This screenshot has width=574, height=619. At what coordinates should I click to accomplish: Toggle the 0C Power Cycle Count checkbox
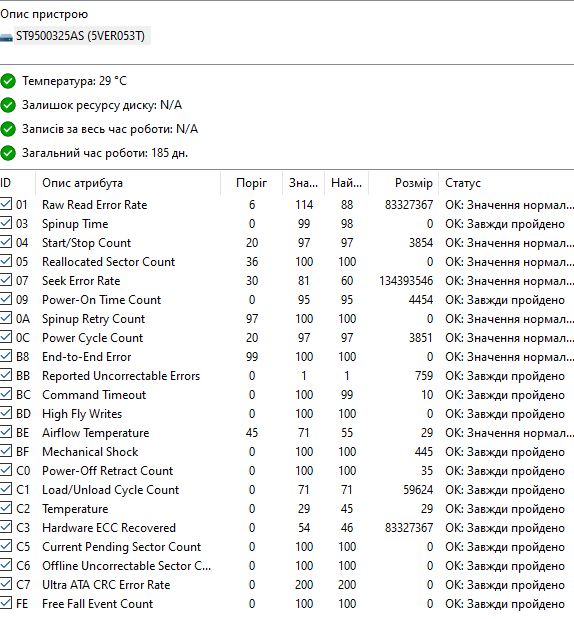[x=6, y=336]
